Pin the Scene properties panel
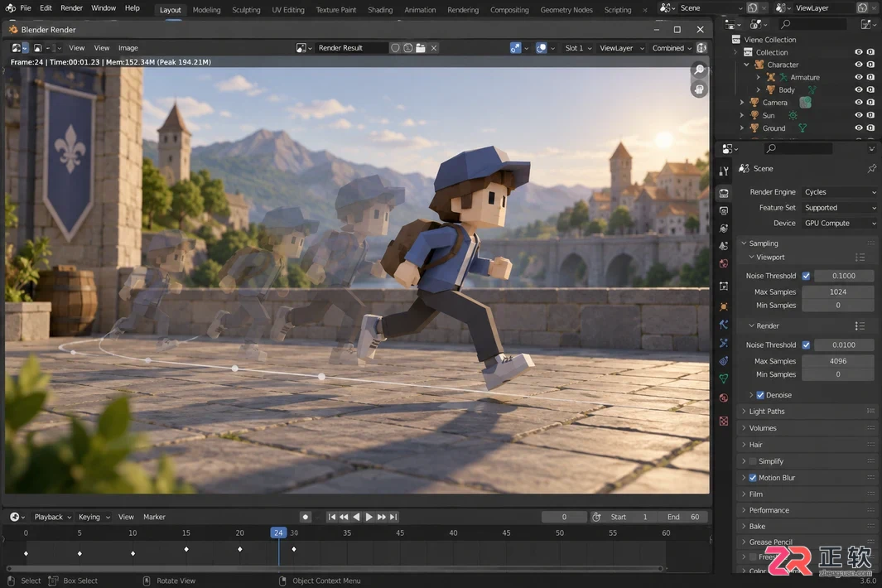882x588 pixels. (x=871, y=168)
